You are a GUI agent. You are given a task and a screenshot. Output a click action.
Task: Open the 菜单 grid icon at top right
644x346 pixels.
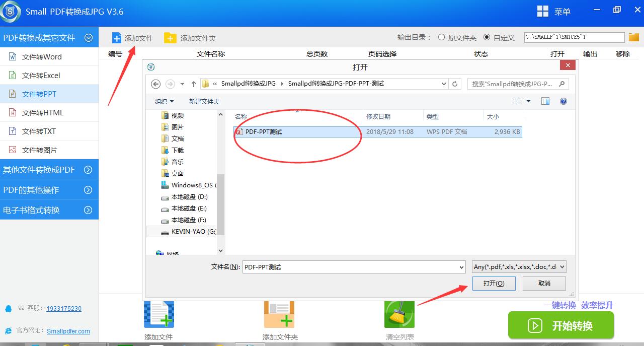[544, 11]
